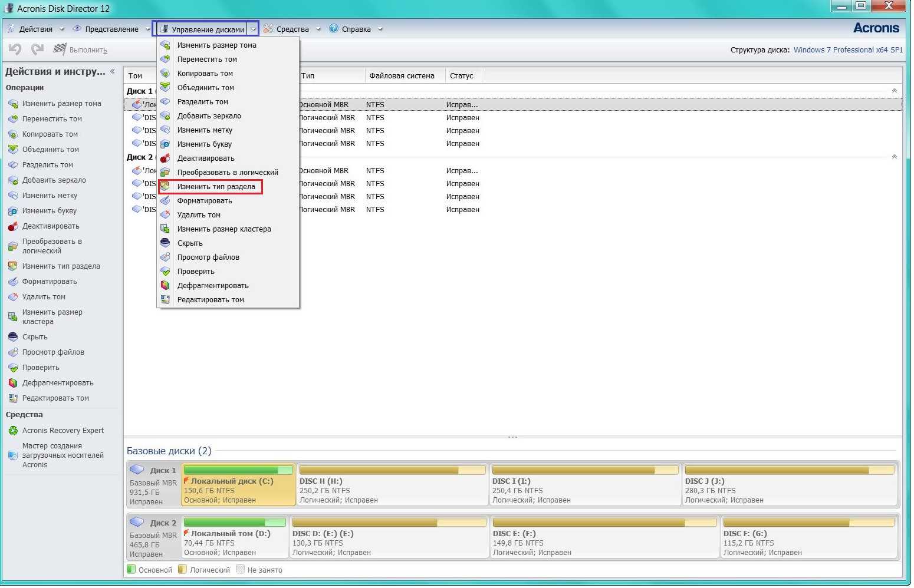This screenshot has width=914, height=588.
Task: Collapse the Диск 2 group in volume list
Action: [894, 157]
